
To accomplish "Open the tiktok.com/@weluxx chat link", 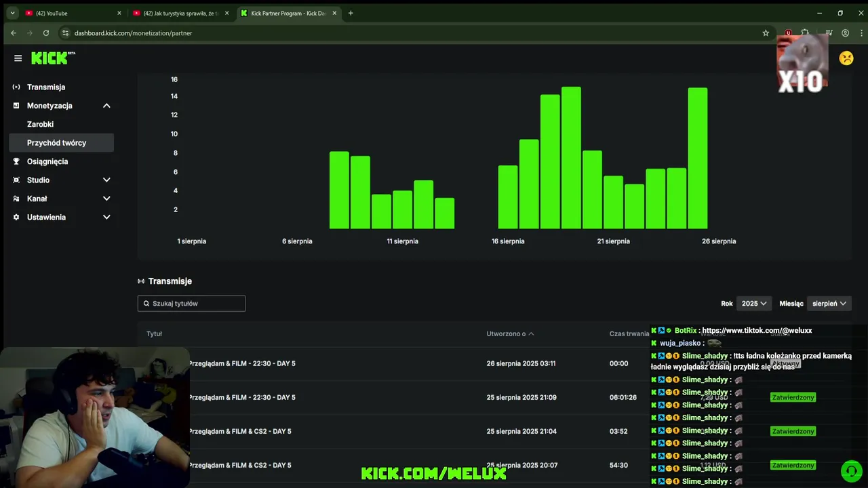I will 757,331.
